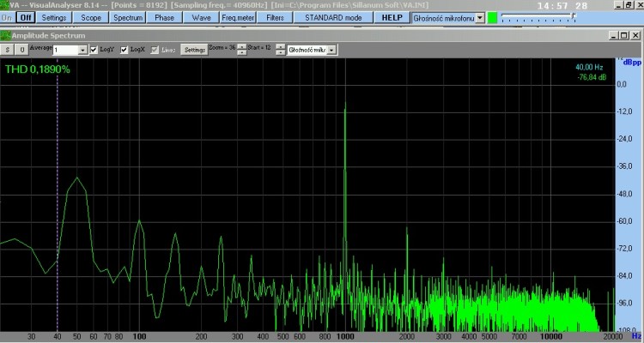
Task: Open main Settings in top toolbar
Action: coord(54,18)
